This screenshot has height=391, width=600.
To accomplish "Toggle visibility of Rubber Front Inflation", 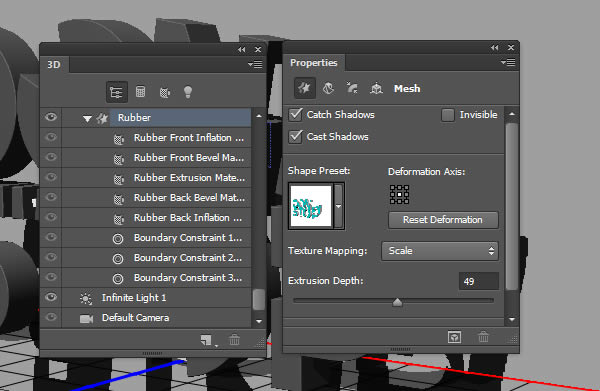I will [51, 137].
